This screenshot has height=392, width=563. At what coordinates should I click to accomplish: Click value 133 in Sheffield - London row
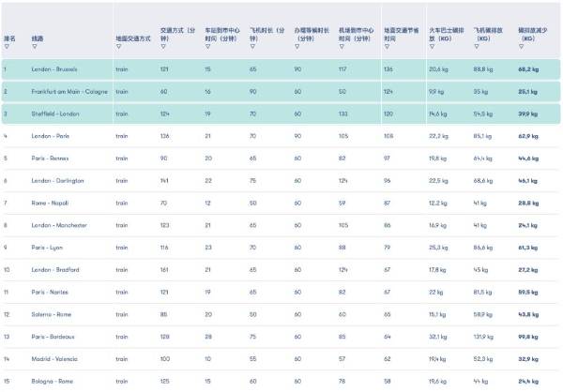(342, 113)
